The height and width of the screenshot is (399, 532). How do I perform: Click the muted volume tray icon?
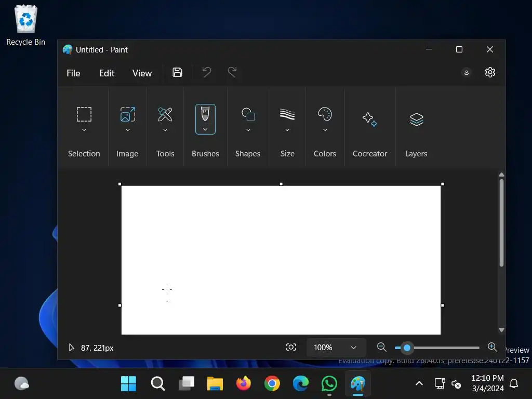pos(456,384)
